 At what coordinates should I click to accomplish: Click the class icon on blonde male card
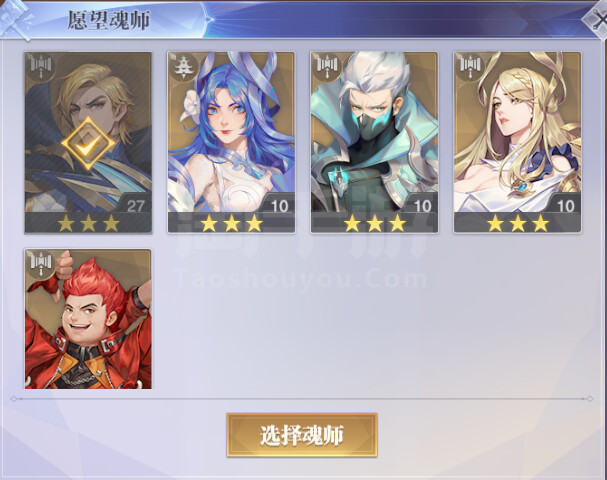point(41,67)
